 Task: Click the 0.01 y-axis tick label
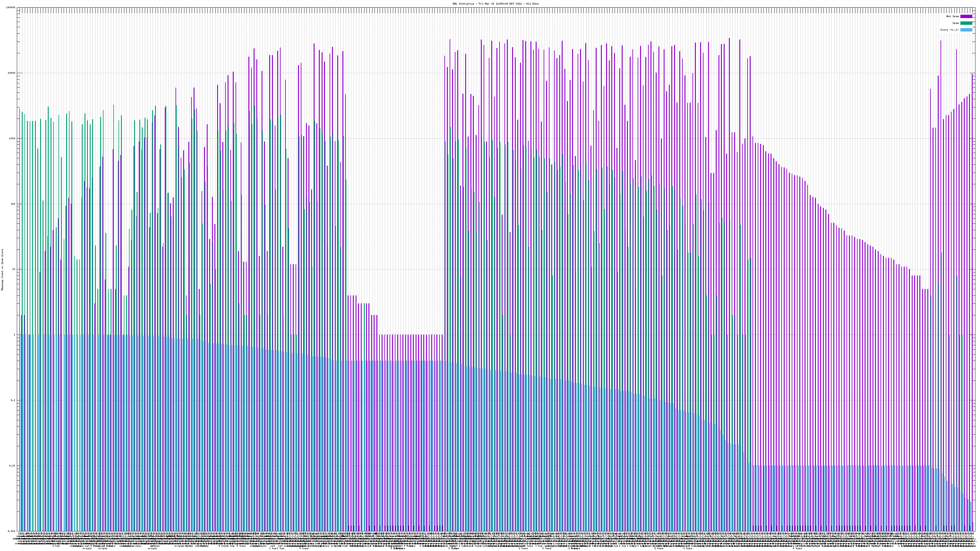coord(13,465)
